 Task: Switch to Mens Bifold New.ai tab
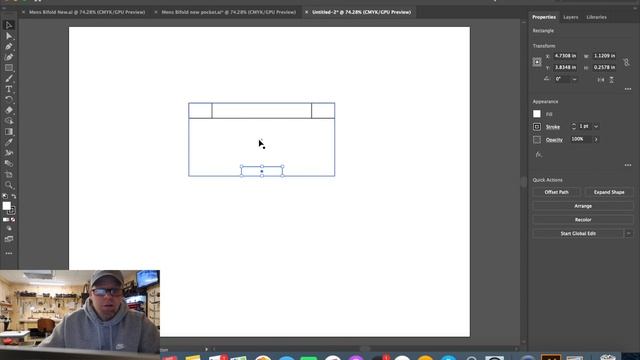tap(87, 12)
